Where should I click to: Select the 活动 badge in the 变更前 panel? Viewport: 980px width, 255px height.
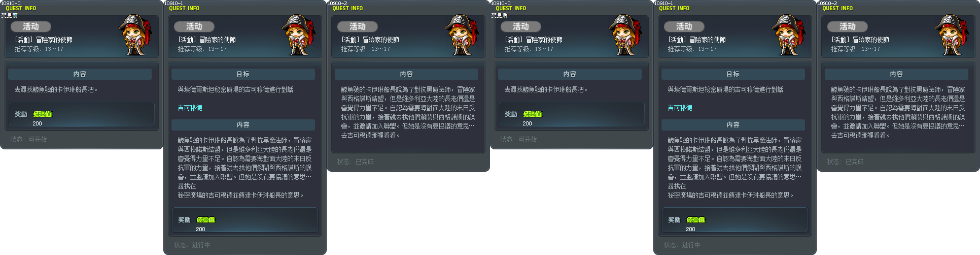(30, 26)
